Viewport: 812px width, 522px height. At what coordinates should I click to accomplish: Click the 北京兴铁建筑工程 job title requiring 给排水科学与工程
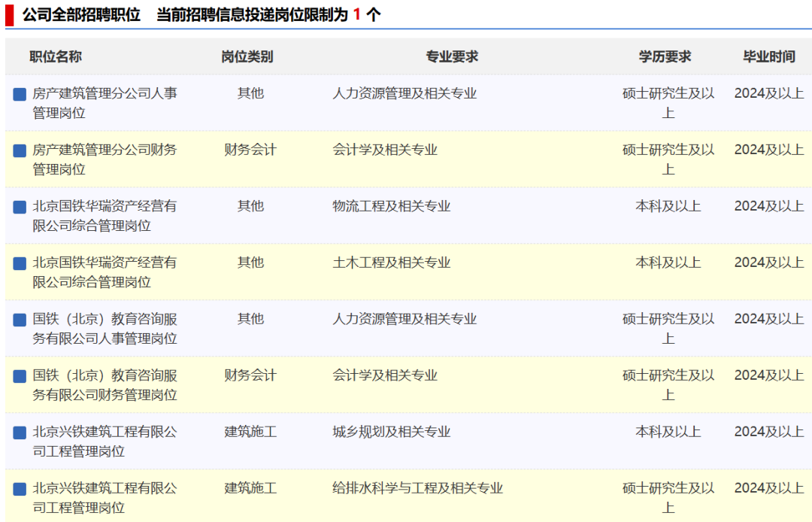(105, 498)
